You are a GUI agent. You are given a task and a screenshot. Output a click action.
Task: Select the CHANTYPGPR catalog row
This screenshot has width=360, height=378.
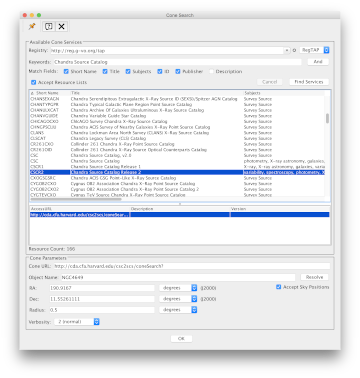click(177, 105)
